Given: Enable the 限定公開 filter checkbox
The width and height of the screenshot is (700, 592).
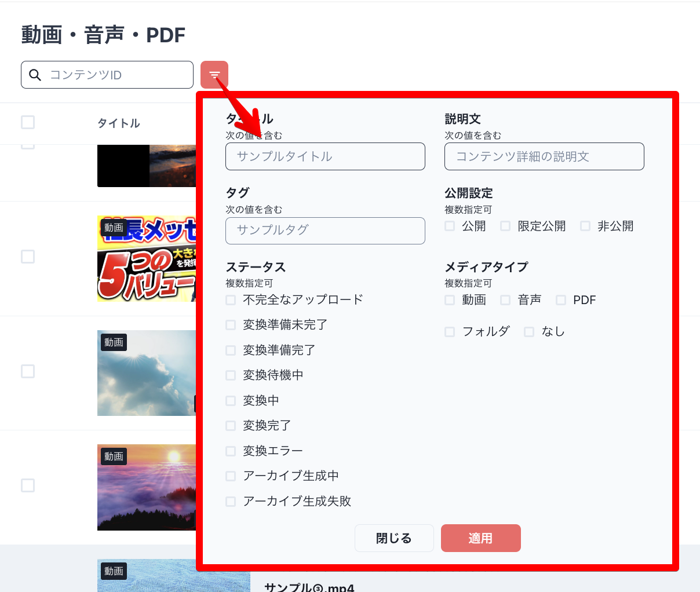Looking at the screenshot, I should point(505,226).
